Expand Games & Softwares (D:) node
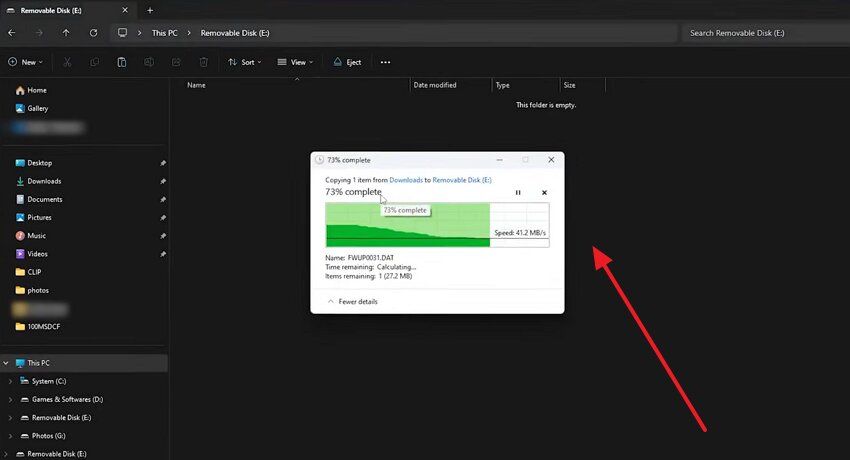Viewport: 850px width, 460px height. (x=10, y=400)
